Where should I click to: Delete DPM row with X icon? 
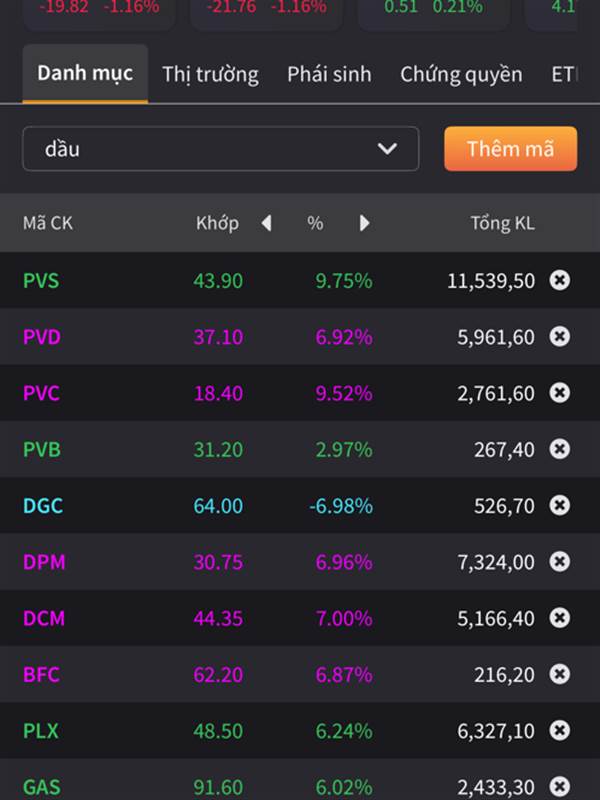pyautogui.click(x=560, y=562)
